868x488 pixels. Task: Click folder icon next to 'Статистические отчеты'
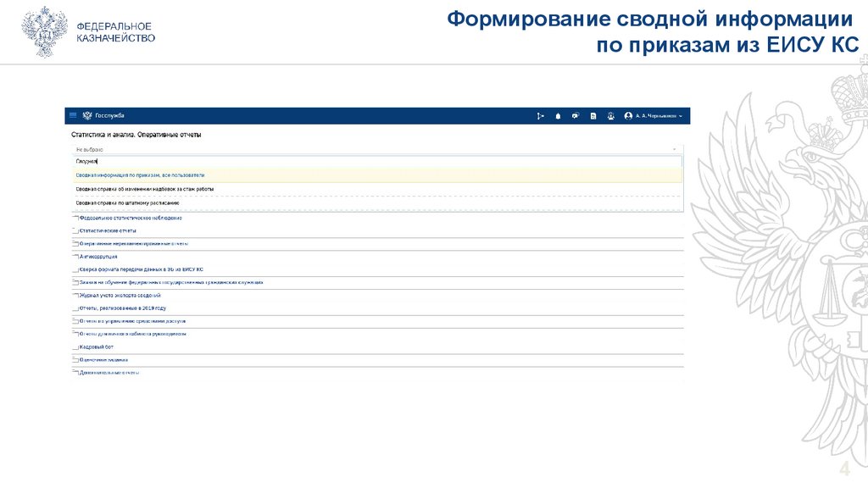pyautogui.click(x=75, y=230)
